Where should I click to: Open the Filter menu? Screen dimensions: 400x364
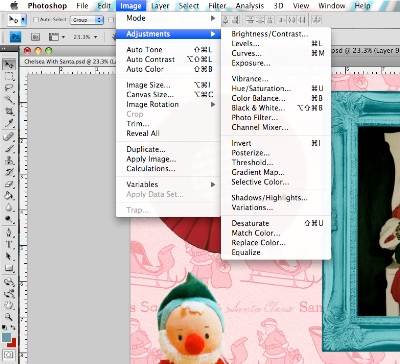pyautogui.click(x=217, y=6)
